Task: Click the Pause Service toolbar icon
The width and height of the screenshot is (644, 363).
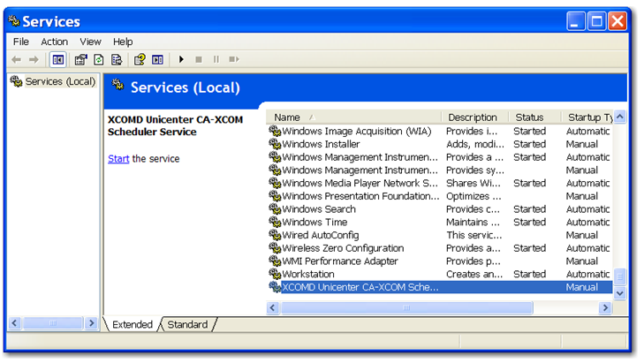Action: pos(216,59)
